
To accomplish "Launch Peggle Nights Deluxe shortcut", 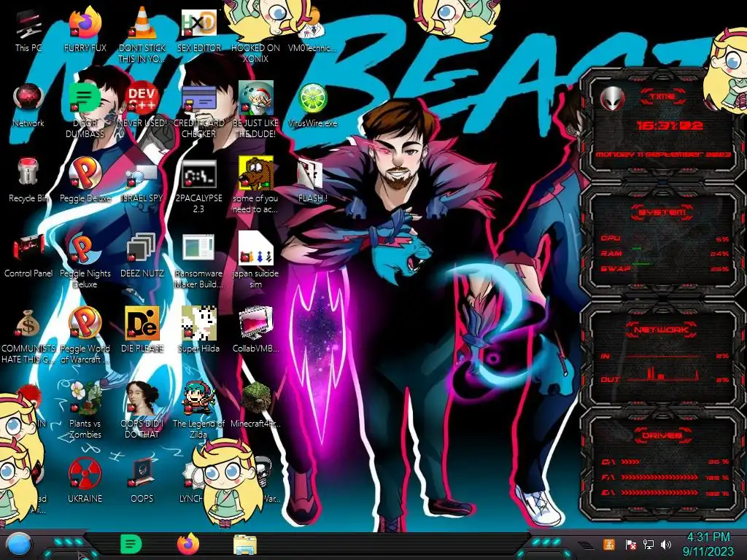I will [x=85, y=261].
